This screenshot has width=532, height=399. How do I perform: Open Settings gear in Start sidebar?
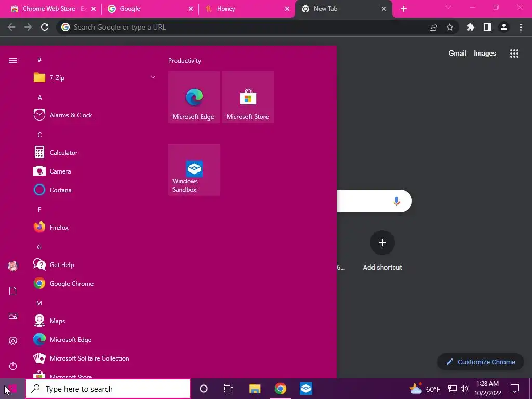click(13, 341)
